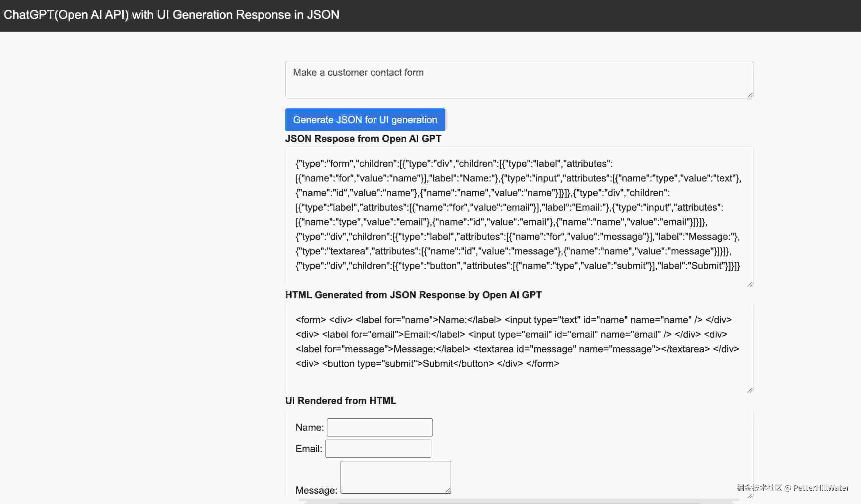Click inside the rendered Name input field
The width and height of the screenshot is (861, 504).
(x=379, y=427)
